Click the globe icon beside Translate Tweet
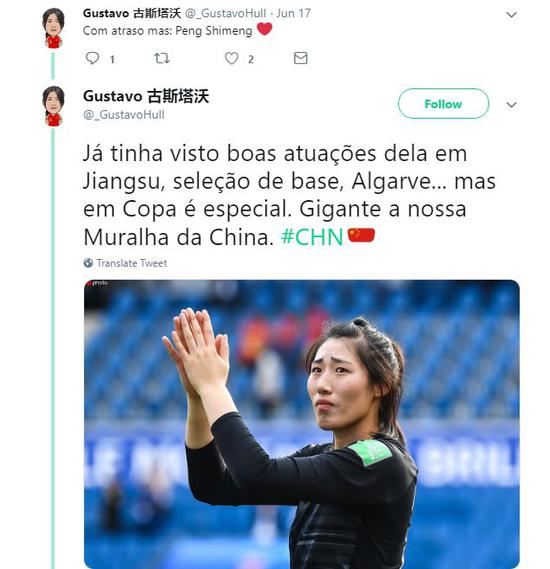550x569 pixels. [x=88, y=263]
